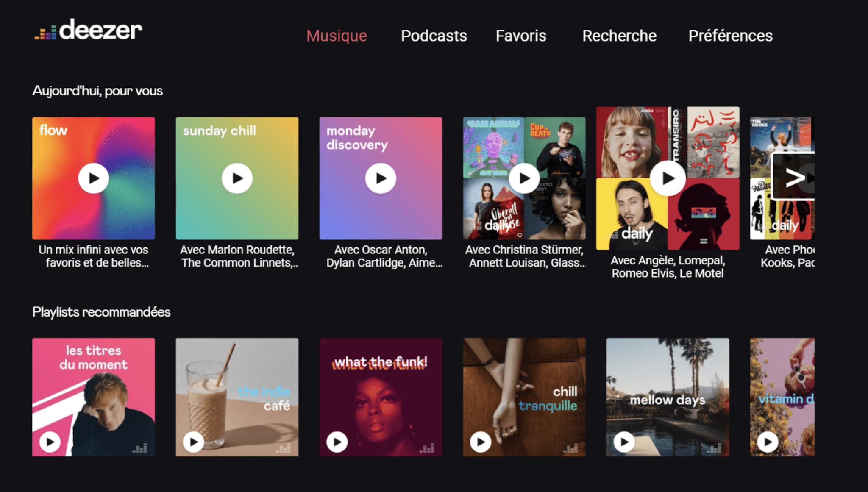
Task: Open the Préférences page
Action: (x=730, y=36)
